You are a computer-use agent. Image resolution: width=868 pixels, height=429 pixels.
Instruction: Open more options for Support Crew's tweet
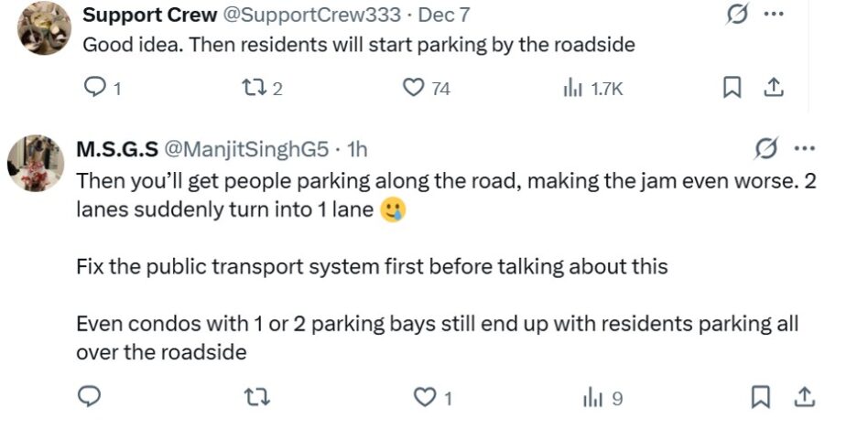[x=774, y=16]
